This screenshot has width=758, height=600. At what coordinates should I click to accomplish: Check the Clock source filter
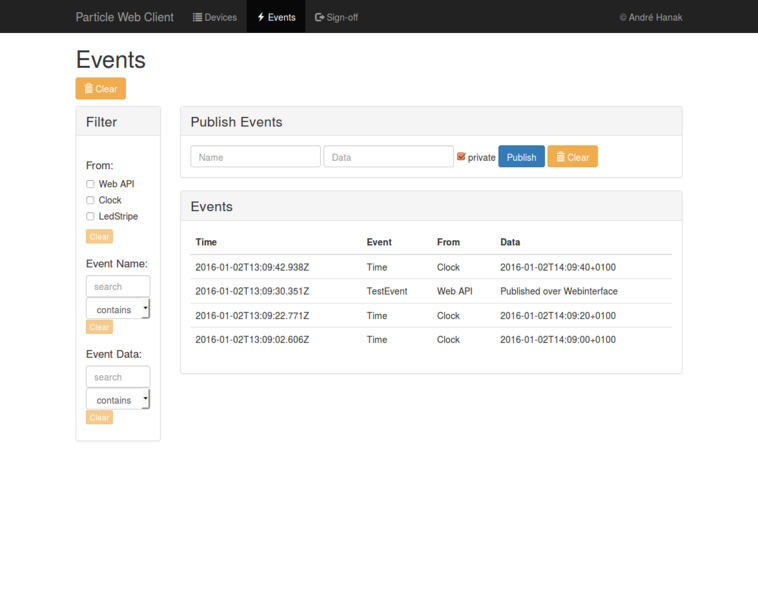(x=90, y=200)
